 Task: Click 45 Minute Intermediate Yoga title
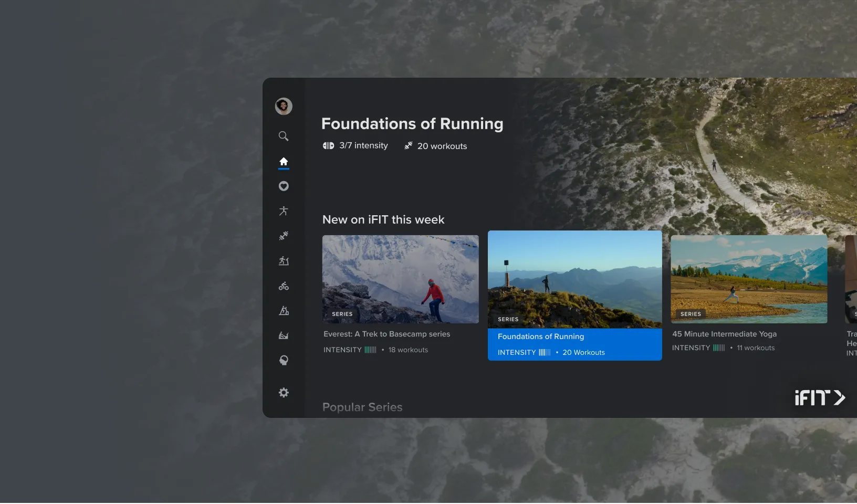[x=725, y=334]
